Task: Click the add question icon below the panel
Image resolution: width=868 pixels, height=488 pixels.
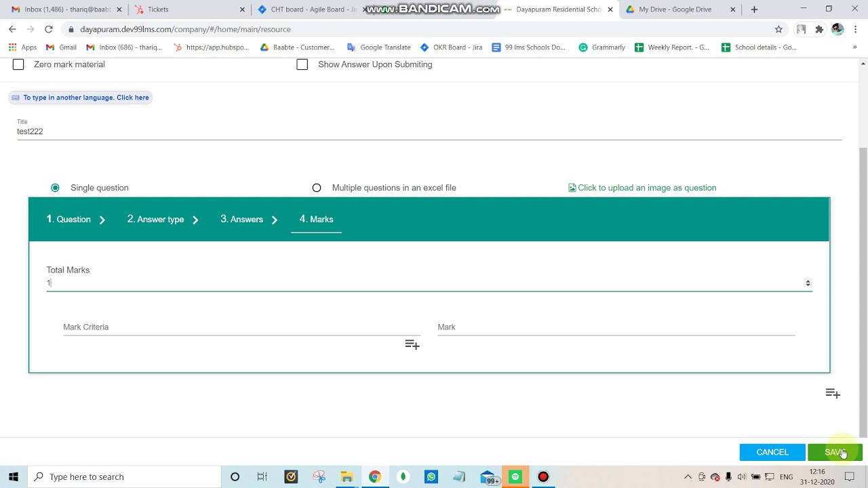Action: coord(833,394)
